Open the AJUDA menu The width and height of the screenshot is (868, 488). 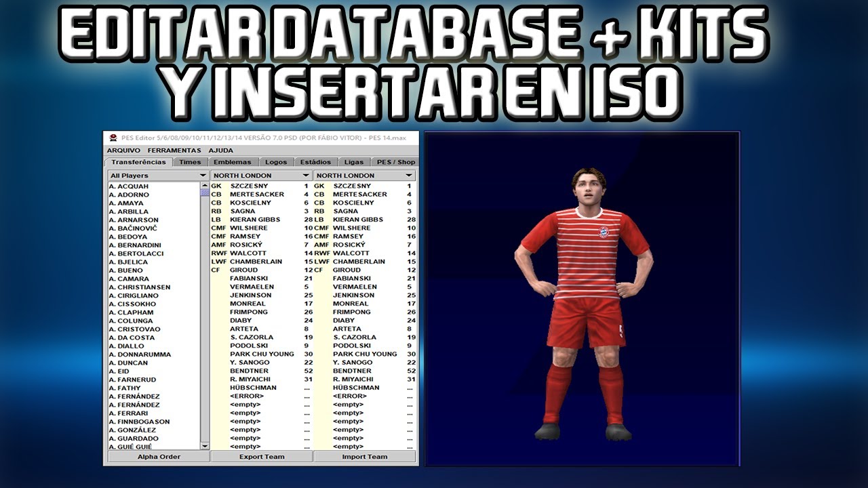pos(220,150)
